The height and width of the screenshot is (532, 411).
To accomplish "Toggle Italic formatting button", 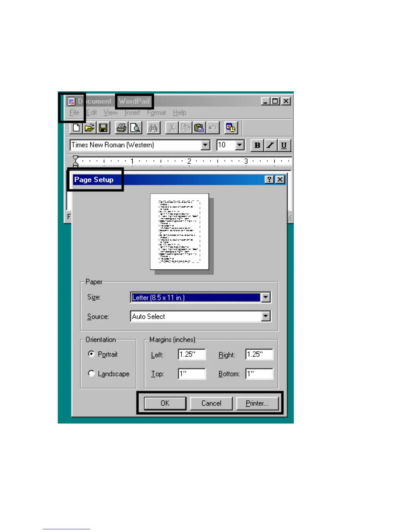I will 270,145.
